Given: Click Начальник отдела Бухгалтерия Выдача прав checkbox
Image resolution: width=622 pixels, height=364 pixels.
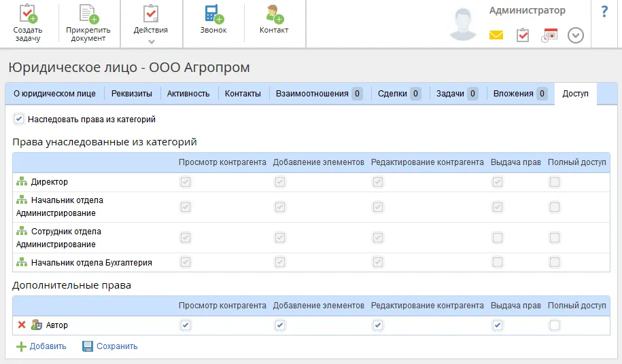Looking at the screenshot, I should [498, 262].
